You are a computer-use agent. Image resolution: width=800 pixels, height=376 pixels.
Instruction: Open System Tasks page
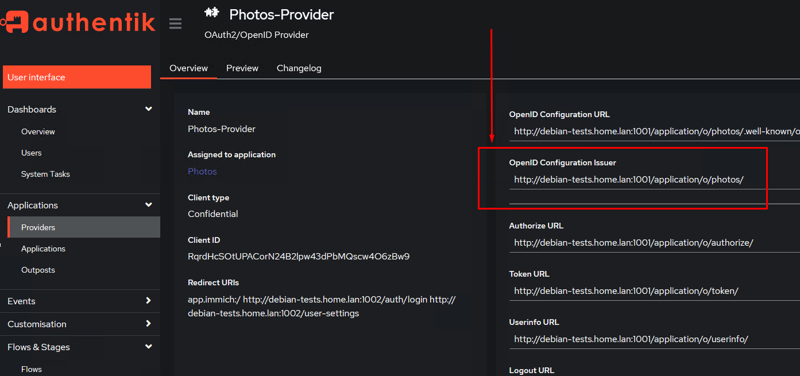pyautogui.click(x=45, y=174)
